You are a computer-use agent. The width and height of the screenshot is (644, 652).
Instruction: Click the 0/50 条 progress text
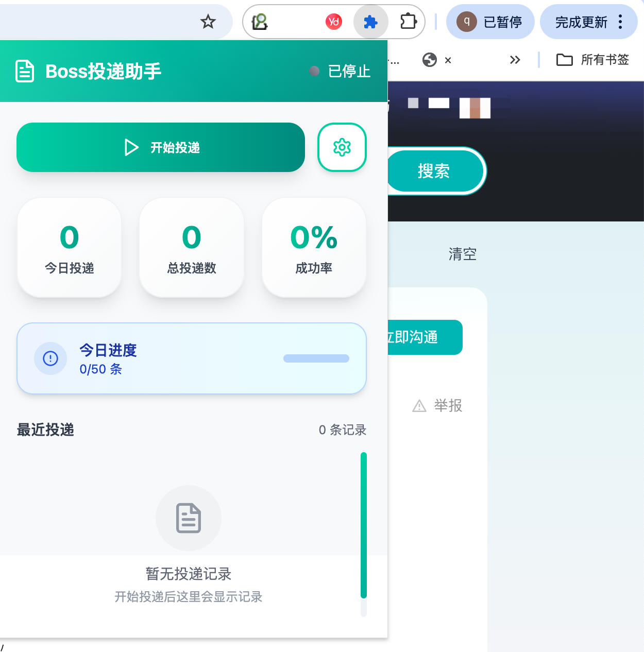coord(101,369)
